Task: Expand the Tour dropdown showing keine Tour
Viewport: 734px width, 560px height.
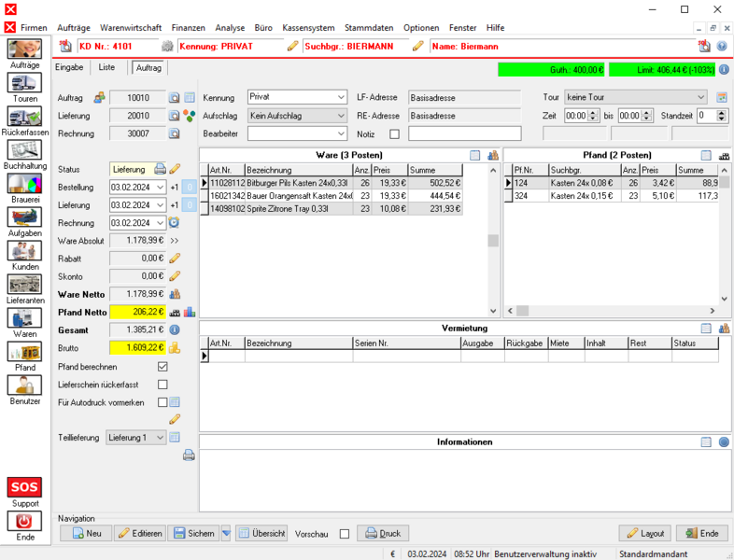Action: (x=635, y=97)
